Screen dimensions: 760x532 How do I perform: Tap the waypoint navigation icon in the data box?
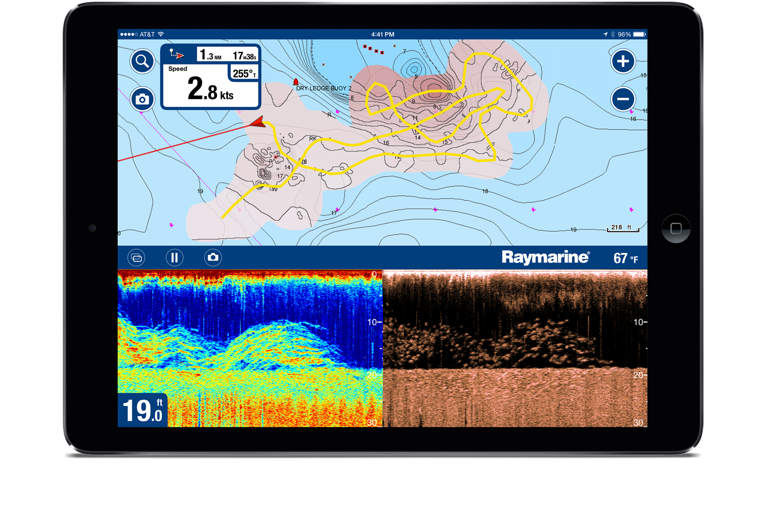point(177,55)
